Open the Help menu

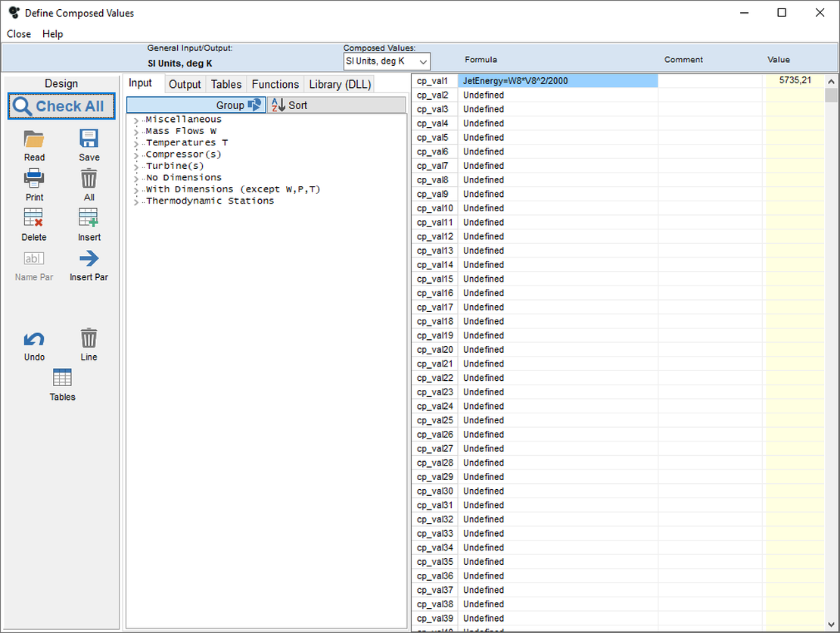coord(52,33)
